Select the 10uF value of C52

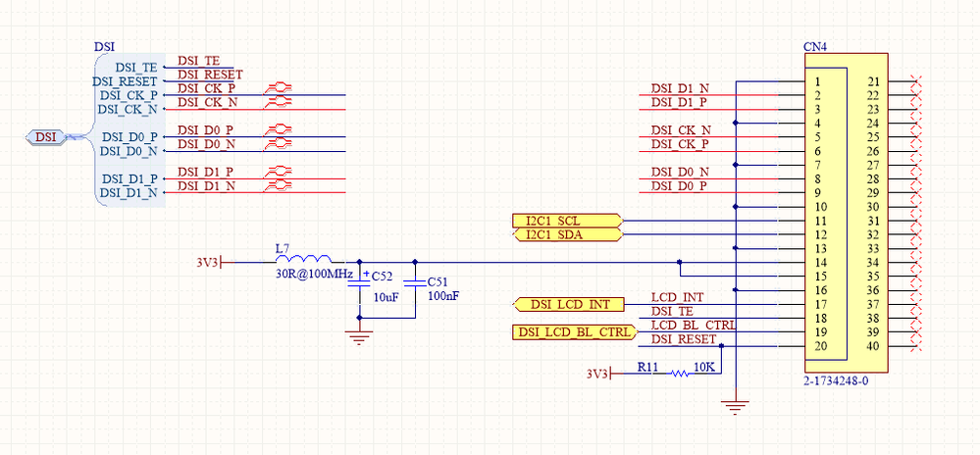pyautogui.click(x=386, y=297)
